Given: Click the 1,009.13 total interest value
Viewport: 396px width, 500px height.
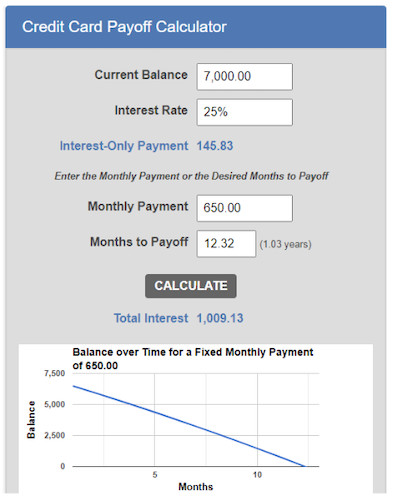Looking at the screenshot, I should (220, 318).
